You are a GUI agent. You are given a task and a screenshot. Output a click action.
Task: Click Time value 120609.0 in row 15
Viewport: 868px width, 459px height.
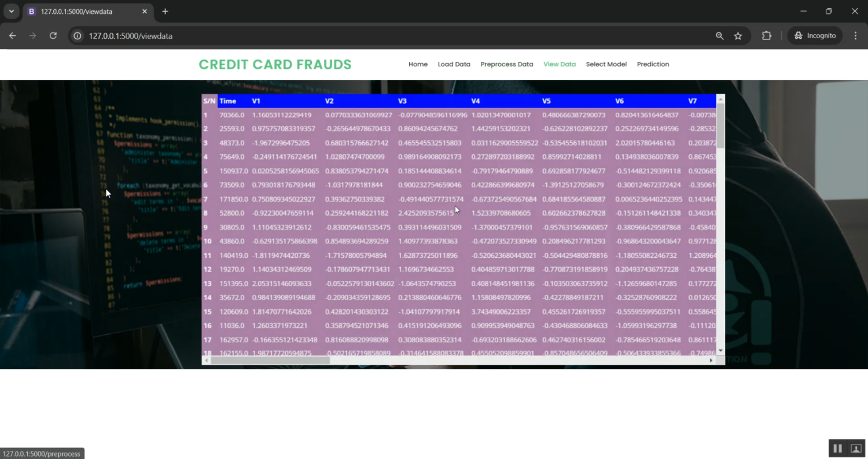pos(234,311)
